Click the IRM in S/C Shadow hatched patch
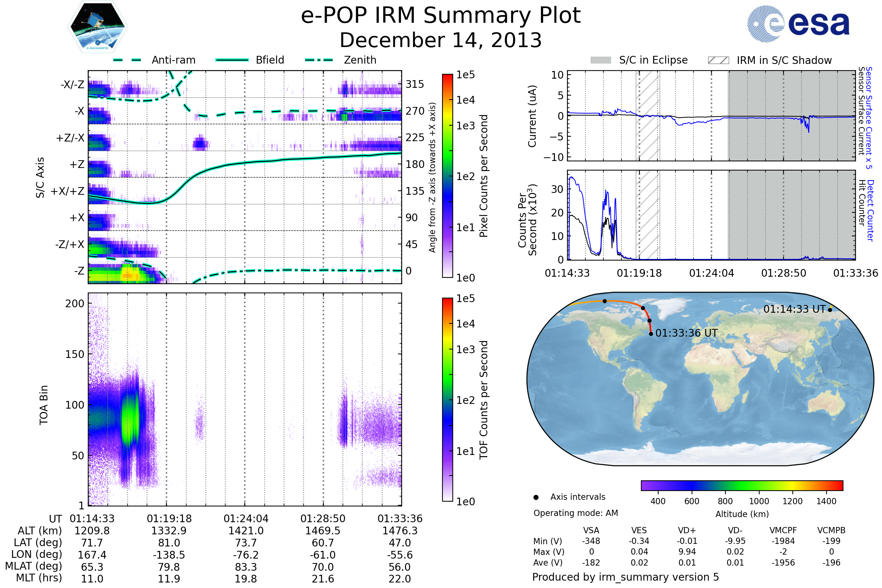 tap(718, 60)
